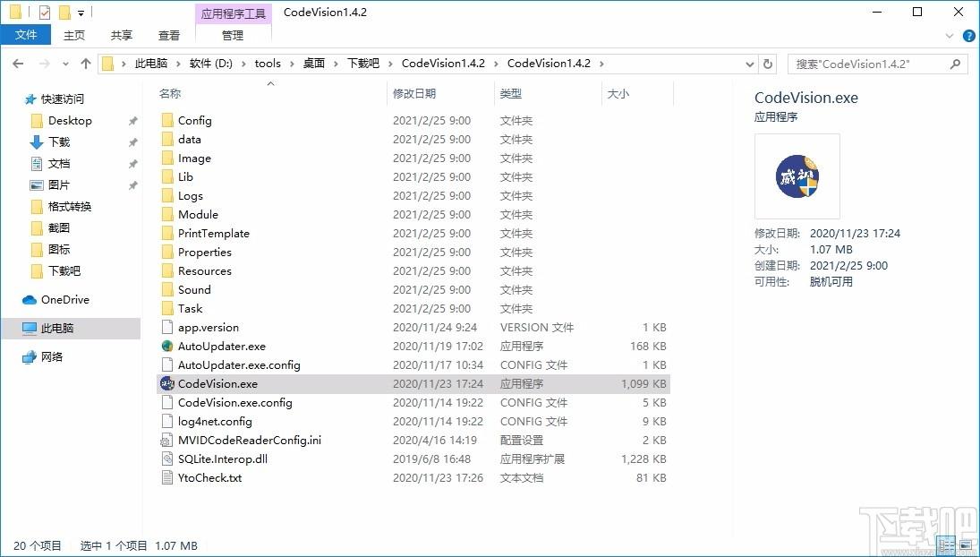This screenshot has width=980, height=557.
Task: Open the recent locations dropdown arrow
Action: click(x=64, y=64)
